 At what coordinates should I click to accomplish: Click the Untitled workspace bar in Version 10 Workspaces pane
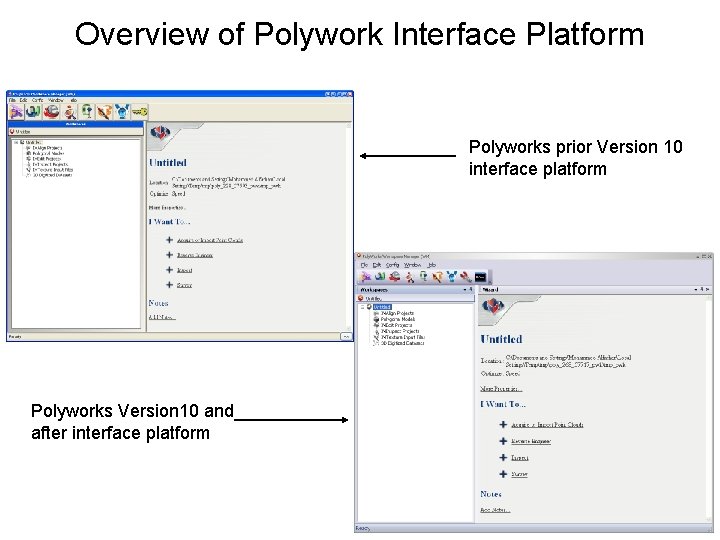[x=416, y=298]
